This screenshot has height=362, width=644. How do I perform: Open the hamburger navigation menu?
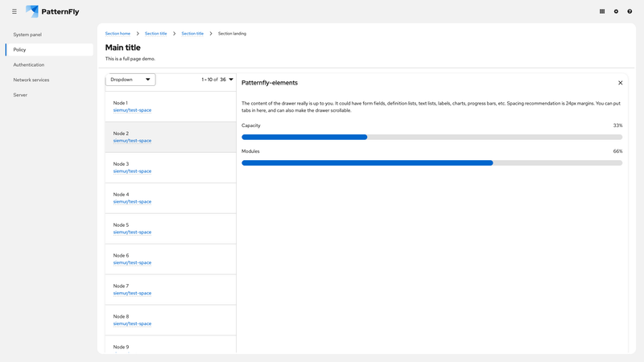(x=14, y=11)
